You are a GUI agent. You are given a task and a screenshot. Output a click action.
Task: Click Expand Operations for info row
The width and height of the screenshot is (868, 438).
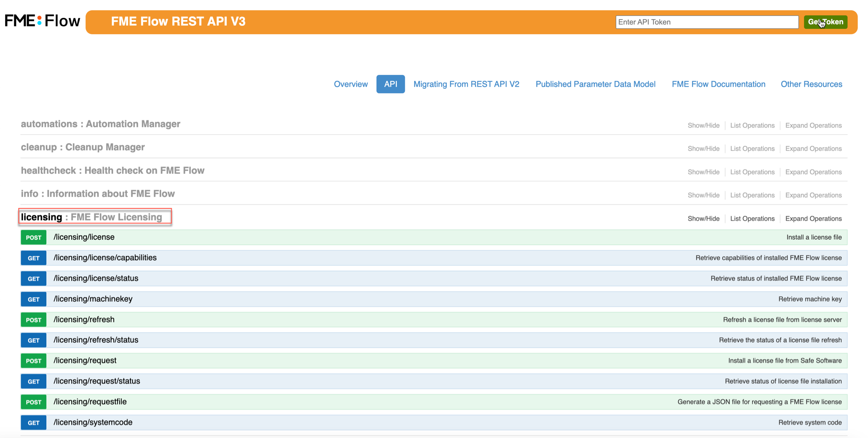(813, 195)
